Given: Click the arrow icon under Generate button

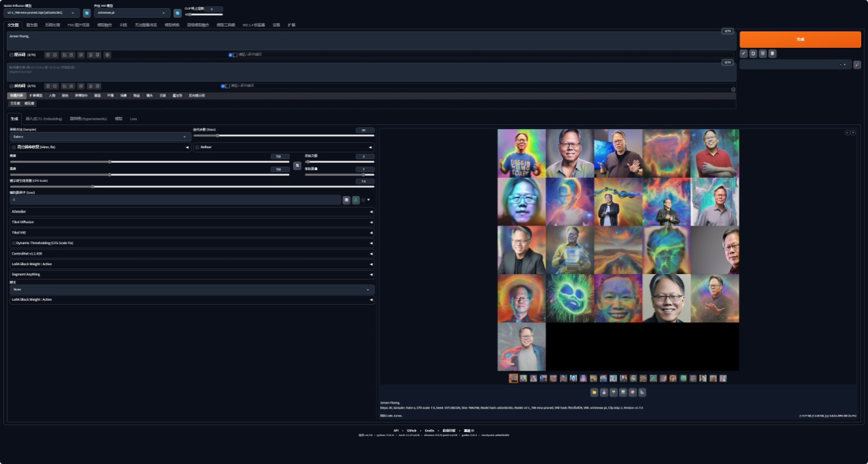Looking at the screenshot, I should (x=744, y=53).
